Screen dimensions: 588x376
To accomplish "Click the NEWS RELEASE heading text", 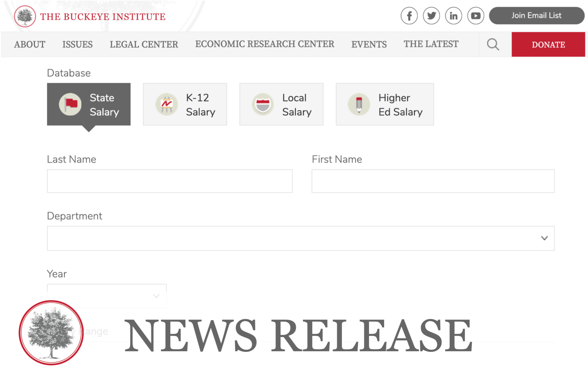I will pyautogui.click(x=298, y=336).
